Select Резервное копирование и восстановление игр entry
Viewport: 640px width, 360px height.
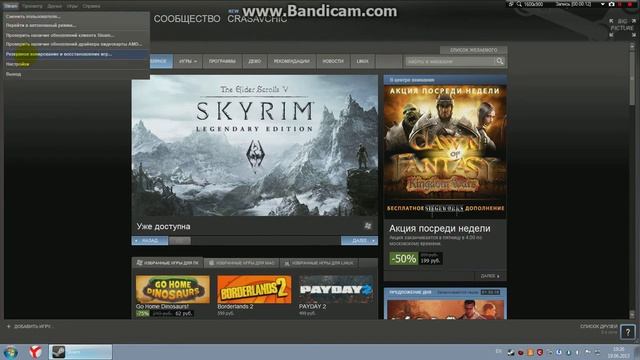(x=76, y=54)
